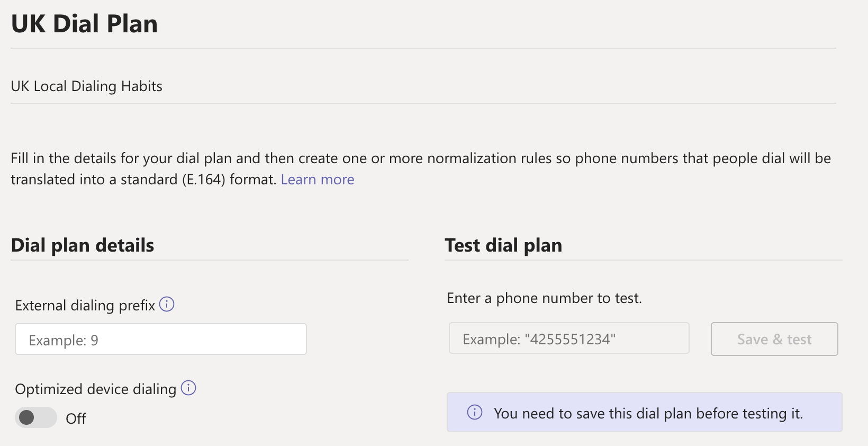Viewport: 868px width, 446px height.
Task: Click the phone number test input field
Action: (x=569, y=338)
